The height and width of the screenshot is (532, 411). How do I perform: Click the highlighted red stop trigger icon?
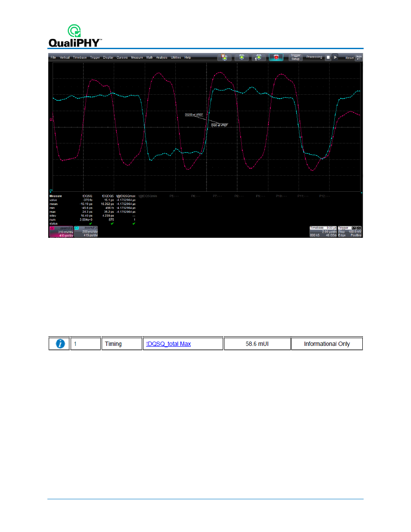pos(276,57)
